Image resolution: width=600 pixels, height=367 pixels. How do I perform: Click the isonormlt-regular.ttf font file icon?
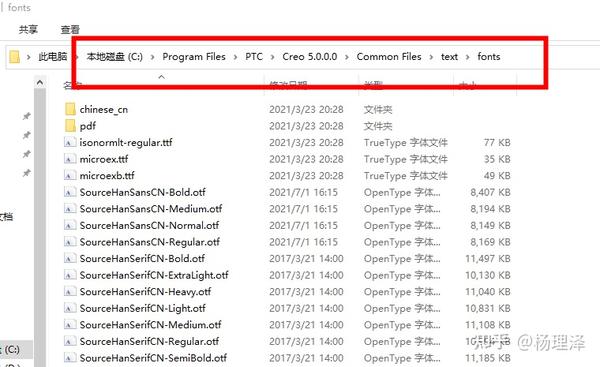coord(69,143)
